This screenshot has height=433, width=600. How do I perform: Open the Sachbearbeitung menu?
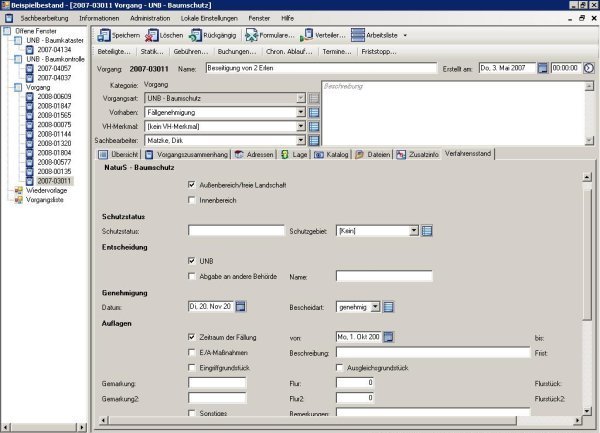[x=44, y=18]
